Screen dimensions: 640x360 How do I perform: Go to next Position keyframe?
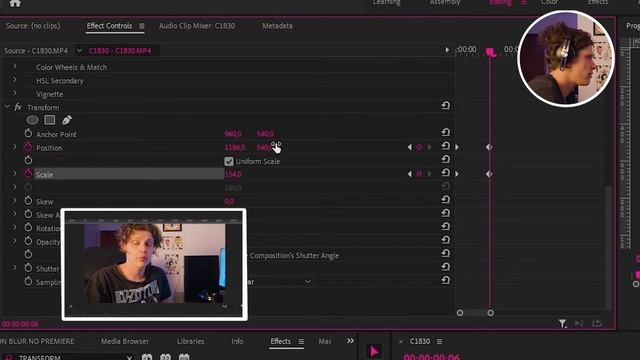click(429, 147)
